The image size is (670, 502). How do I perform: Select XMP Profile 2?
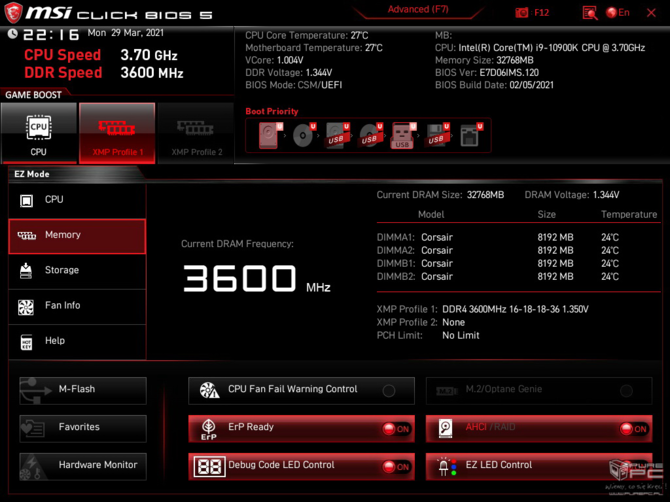pos(196,133)
